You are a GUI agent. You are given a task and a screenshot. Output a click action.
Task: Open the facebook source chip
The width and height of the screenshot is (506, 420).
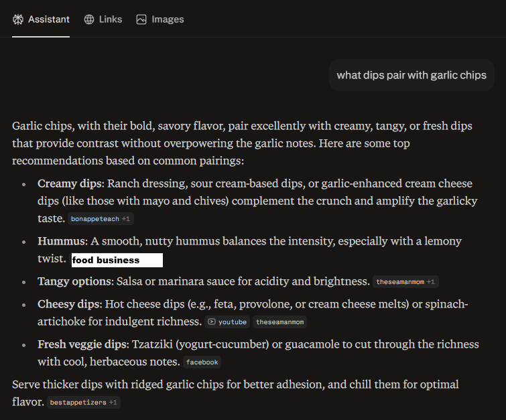(x=202, y=362)
